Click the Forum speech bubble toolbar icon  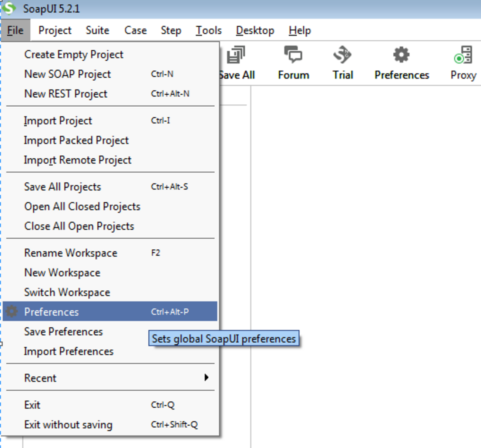coord(293,55)
